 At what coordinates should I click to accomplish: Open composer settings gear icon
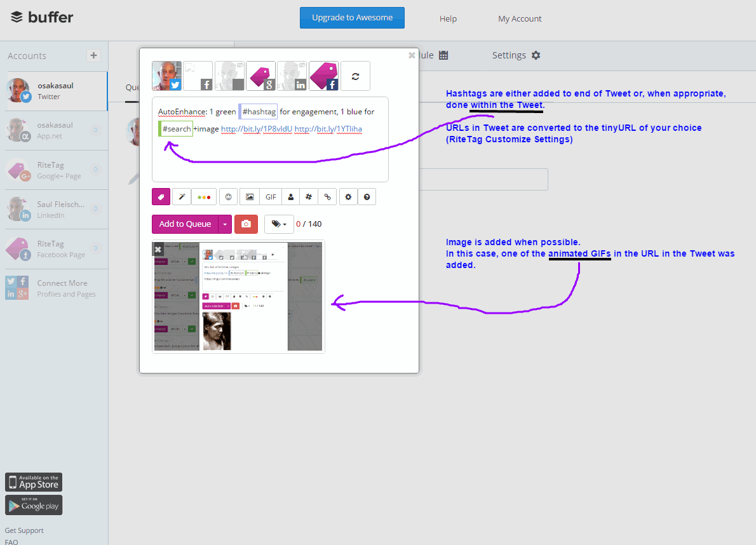pyautogui.click(x=348, y=197)
